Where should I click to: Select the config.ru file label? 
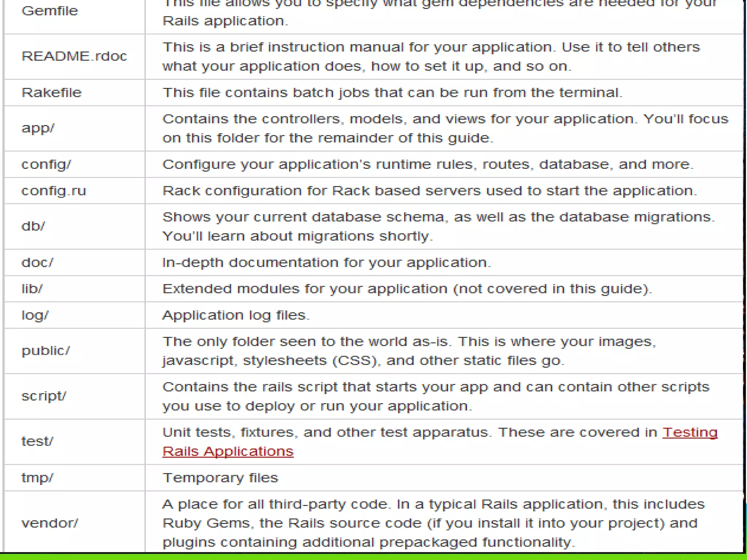[x=54, y=191]
